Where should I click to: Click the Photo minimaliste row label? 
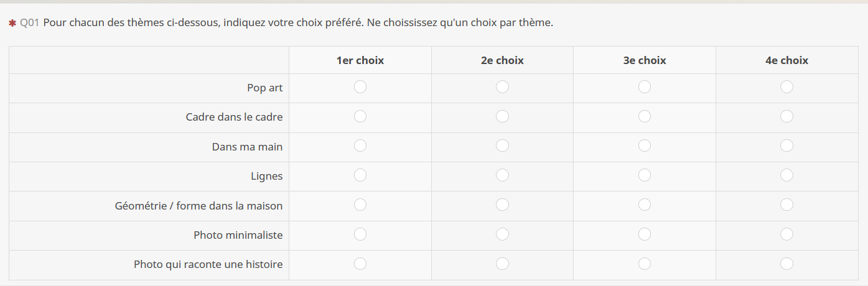pyautogui.click(x=238, y=235)
